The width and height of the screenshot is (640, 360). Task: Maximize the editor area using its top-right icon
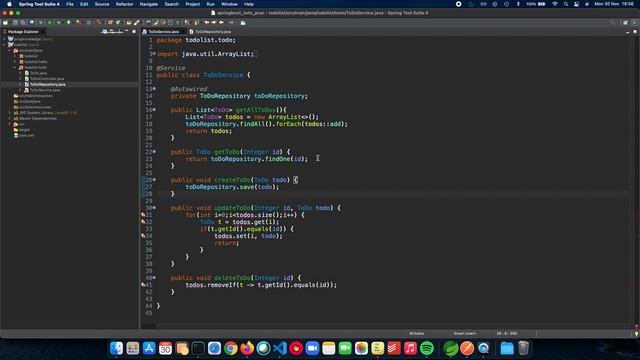[635, 31]
